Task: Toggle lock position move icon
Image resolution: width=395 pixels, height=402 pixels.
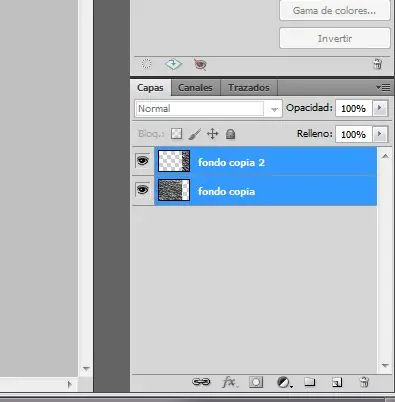Action: 213,134
